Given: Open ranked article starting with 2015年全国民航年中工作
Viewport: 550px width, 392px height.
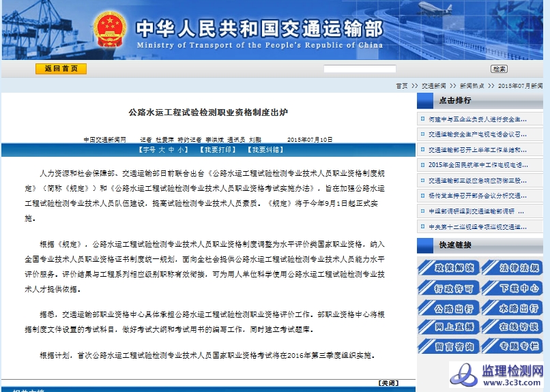Looking at the screenshot, I should pos(478,165).
